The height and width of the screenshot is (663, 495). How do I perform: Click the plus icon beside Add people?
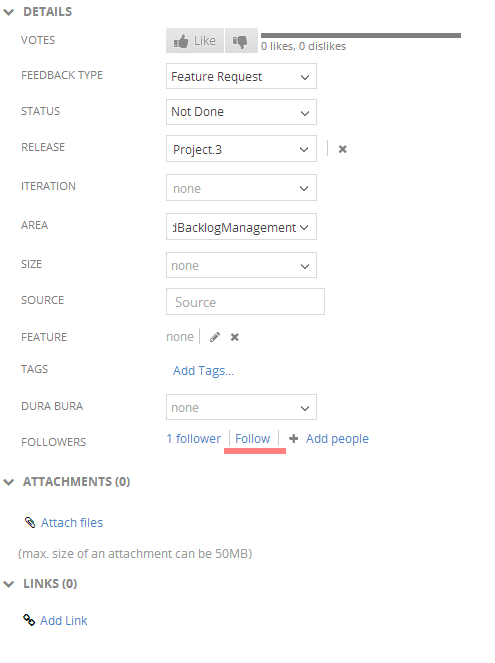tap(293, 438)
